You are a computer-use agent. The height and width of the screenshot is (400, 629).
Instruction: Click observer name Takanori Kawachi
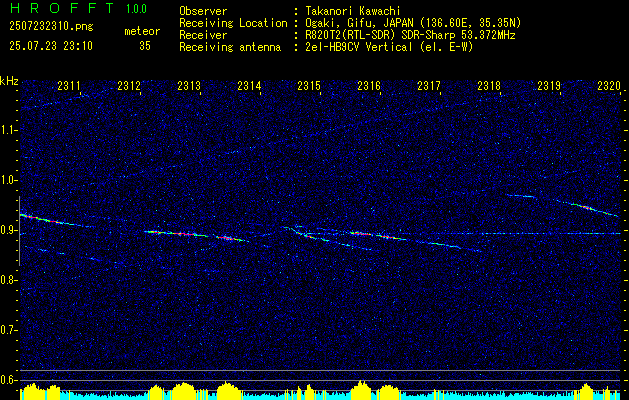352,11
